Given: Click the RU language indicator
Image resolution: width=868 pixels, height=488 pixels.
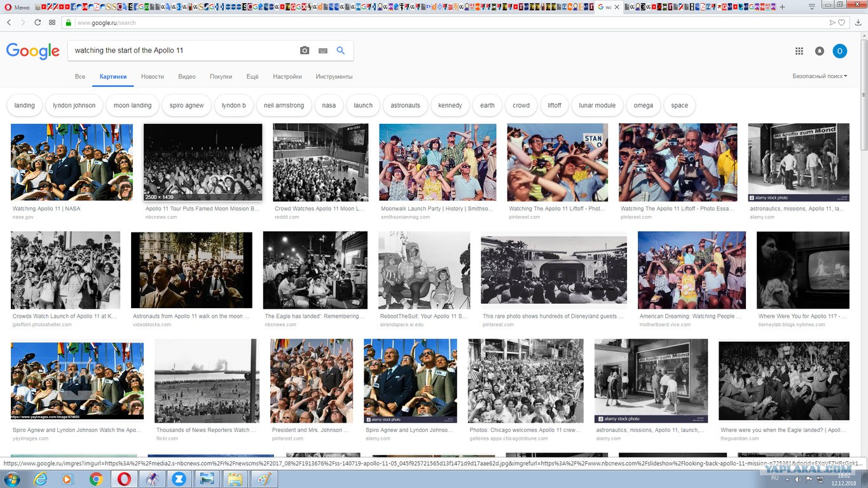Looking at the screenshot, I should (x=775, y=478).
